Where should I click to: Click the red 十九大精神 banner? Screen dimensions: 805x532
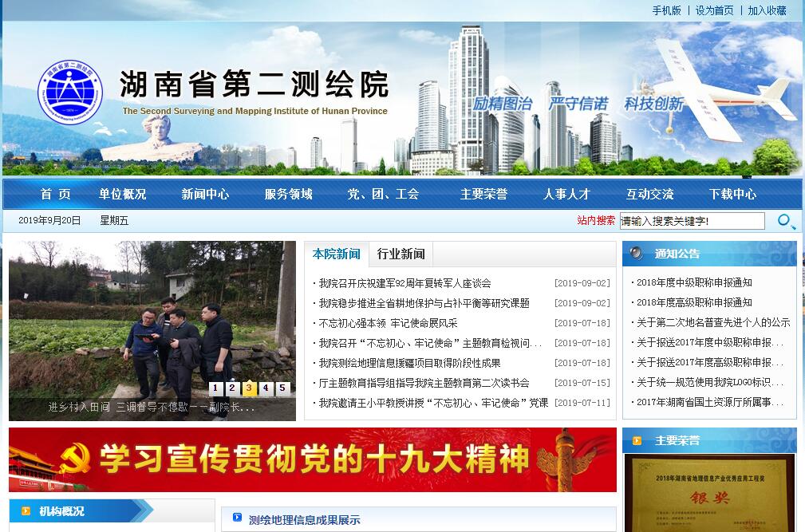[313, 460]
